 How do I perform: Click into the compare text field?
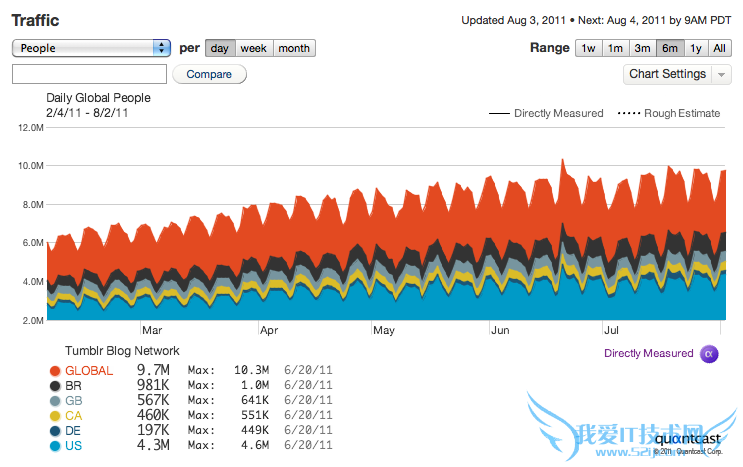click(90, 74)
